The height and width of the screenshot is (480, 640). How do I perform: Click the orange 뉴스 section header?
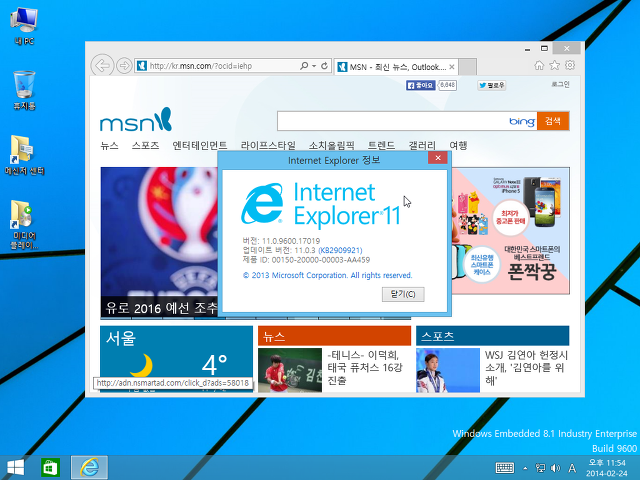click(x=334, y=336)
